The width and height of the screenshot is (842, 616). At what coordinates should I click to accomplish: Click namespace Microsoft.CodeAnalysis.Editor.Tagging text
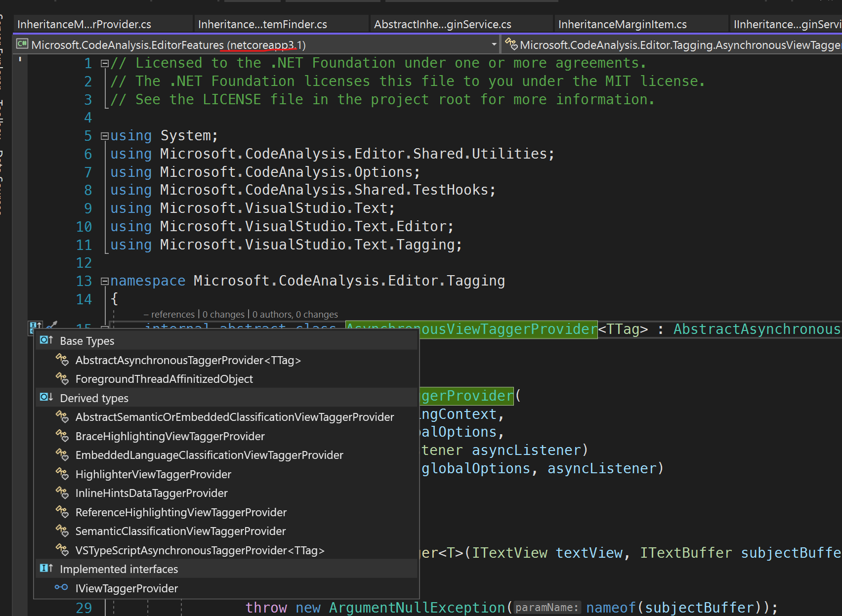pos(307,281)
